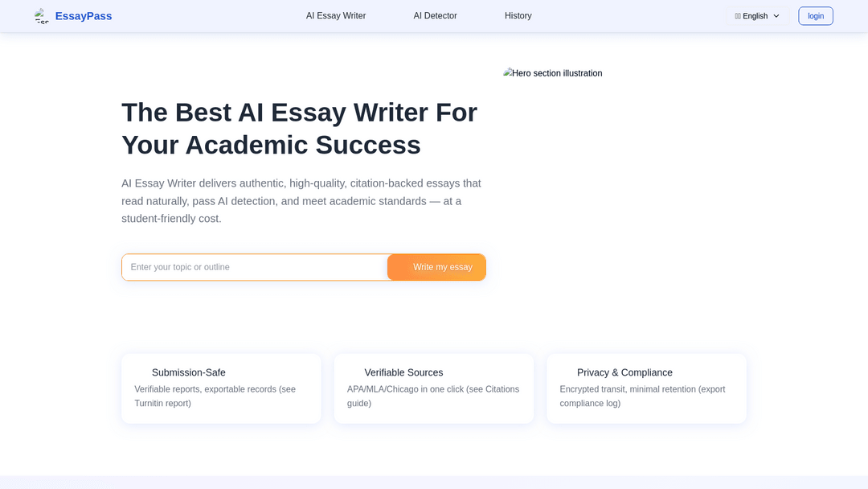Image resolution: width=868 pixels, height=489 pixels.
Task: Click the EssayPass logo icon
Action: coord(41,15)
